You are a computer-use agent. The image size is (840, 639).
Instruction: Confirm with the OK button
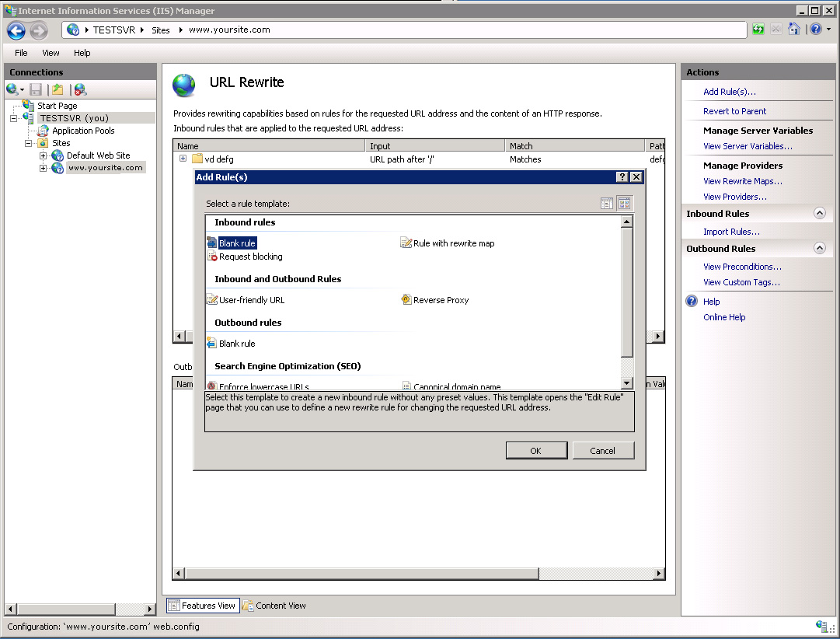536,450
